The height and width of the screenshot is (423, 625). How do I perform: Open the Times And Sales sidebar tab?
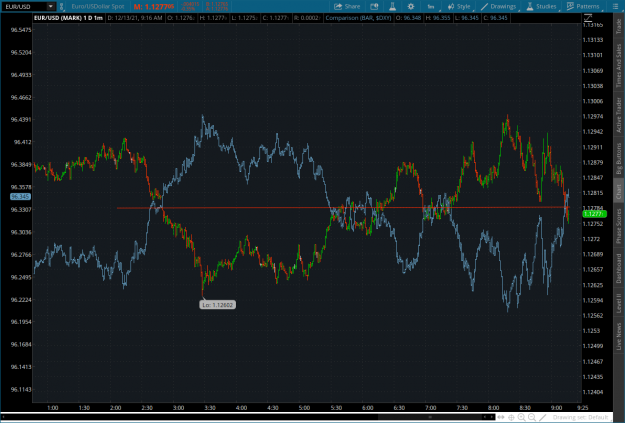(619, 66)
